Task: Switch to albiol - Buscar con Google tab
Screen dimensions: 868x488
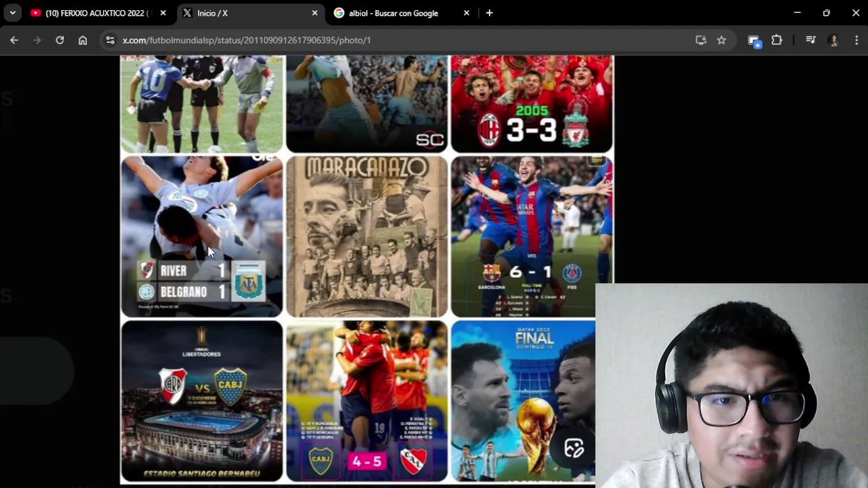Action: (402, 13)
